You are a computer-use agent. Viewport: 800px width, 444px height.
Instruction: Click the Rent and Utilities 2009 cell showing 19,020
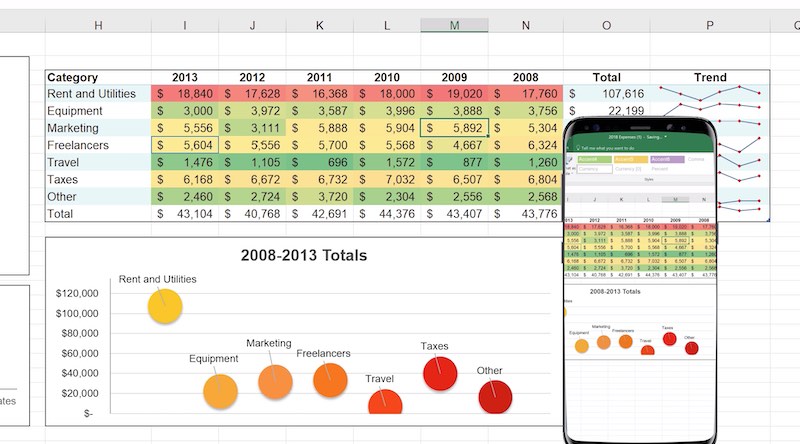pos(453,94)
